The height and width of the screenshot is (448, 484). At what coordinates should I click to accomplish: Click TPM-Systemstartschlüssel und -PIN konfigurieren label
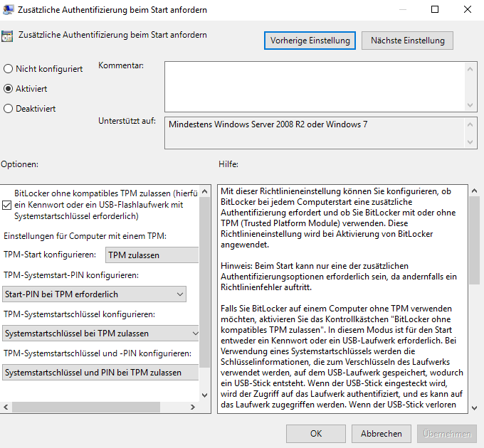(98, 353)
